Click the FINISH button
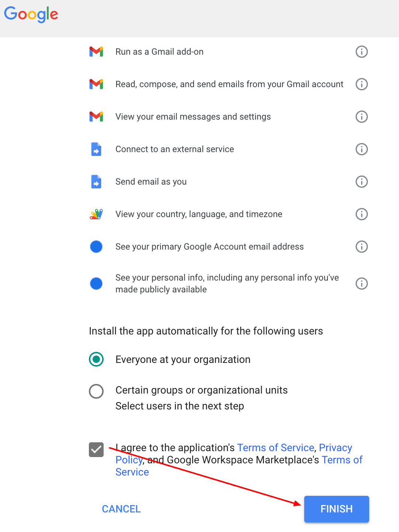The width and height of the screenshot is (399, 532). (x=336, y=509)
